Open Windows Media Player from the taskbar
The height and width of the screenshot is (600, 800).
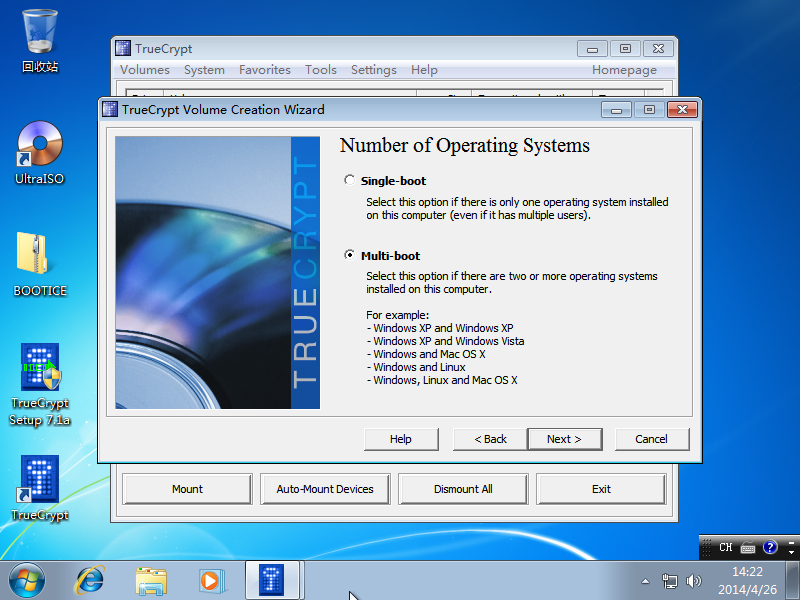click(x=211, y=581)
